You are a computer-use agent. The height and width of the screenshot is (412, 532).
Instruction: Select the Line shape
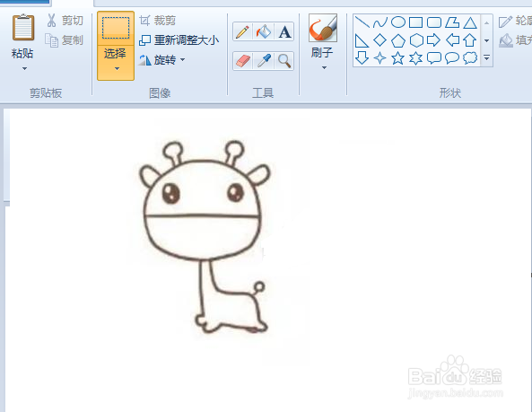pyautogui.click(x=362, y=22)
